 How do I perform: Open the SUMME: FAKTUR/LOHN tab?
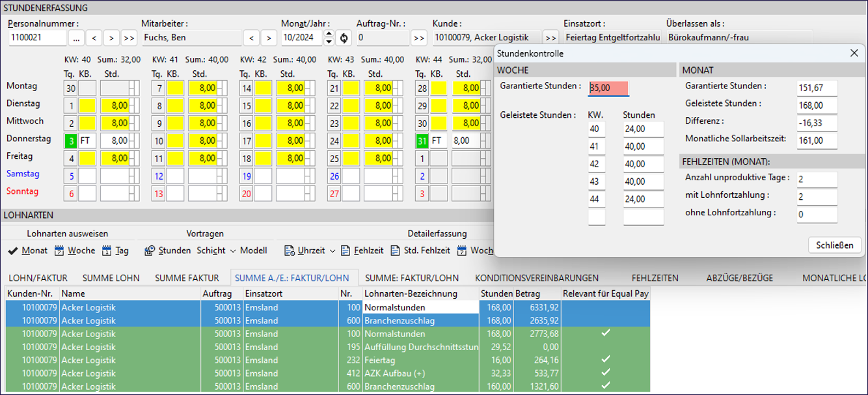click(x=412, y=278)
